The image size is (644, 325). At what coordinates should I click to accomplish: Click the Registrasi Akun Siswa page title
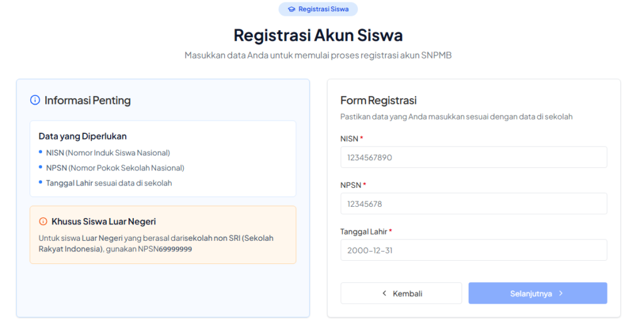(318, 35)
